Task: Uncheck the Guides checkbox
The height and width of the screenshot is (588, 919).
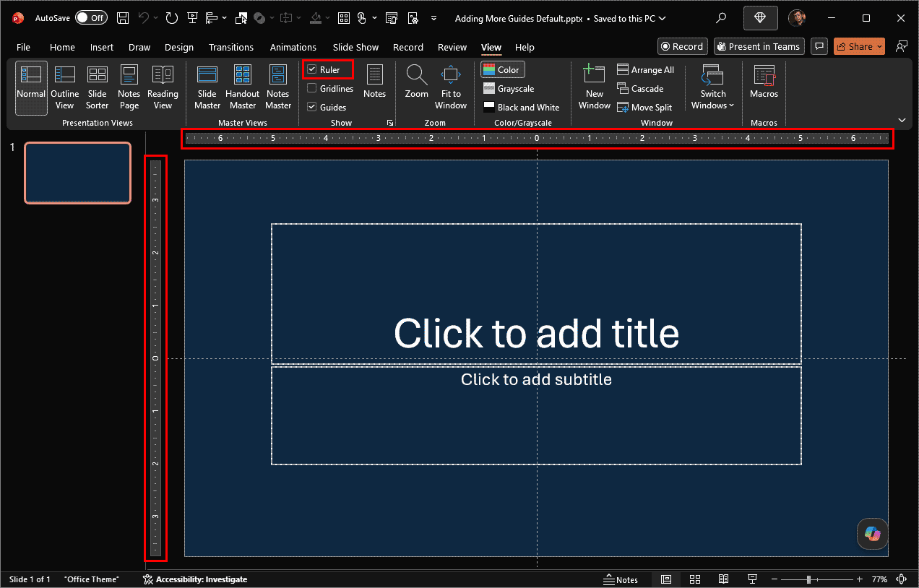Action: point(311,107)
